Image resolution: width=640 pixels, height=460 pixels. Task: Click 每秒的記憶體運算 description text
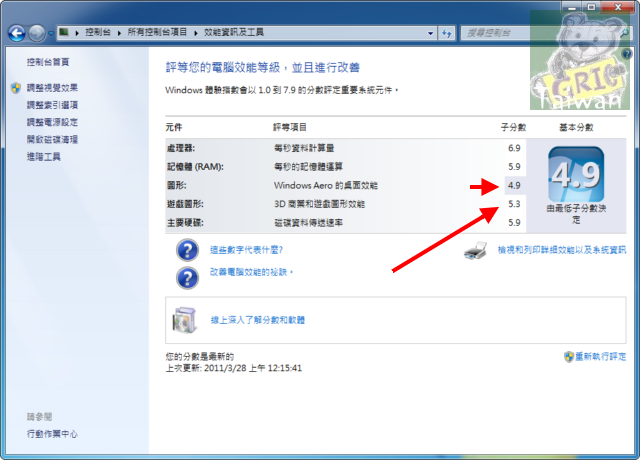[308, 167]
